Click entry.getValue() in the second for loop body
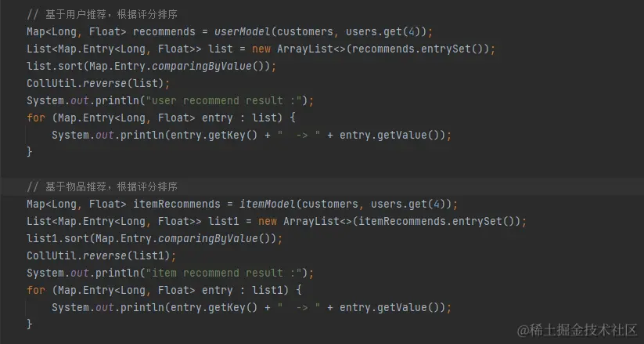Image resolution: width=644 pixels, height=344 pixels. [390, 308]
